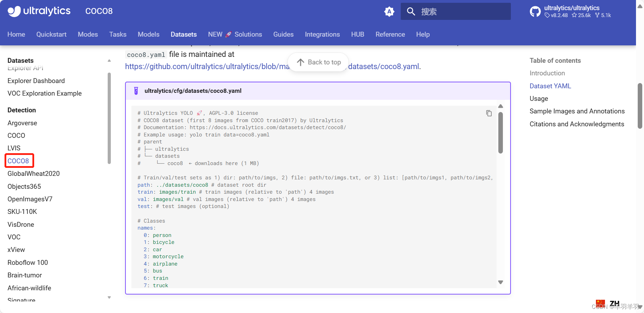Open Roboflow 100 dataset page
This screenshot has height=313, width=644.
(28, 263)
